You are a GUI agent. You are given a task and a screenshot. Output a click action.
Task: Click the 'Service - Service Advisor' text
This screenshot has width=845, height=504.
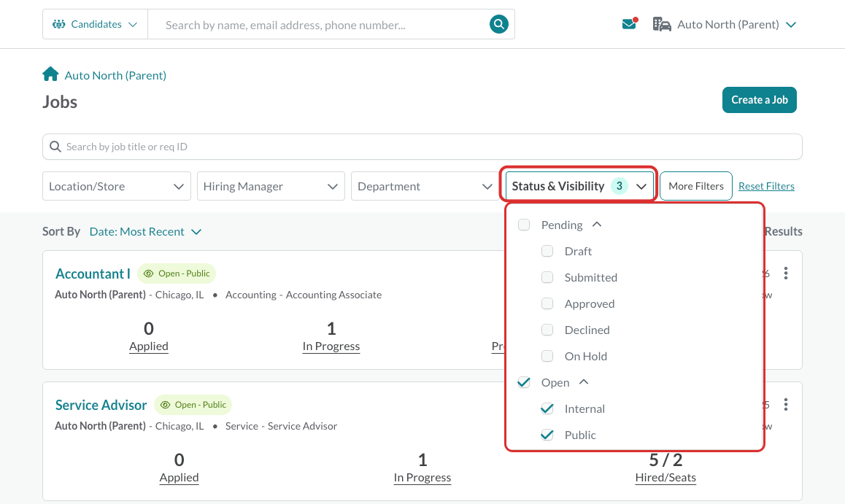click(x=282, y=426)
